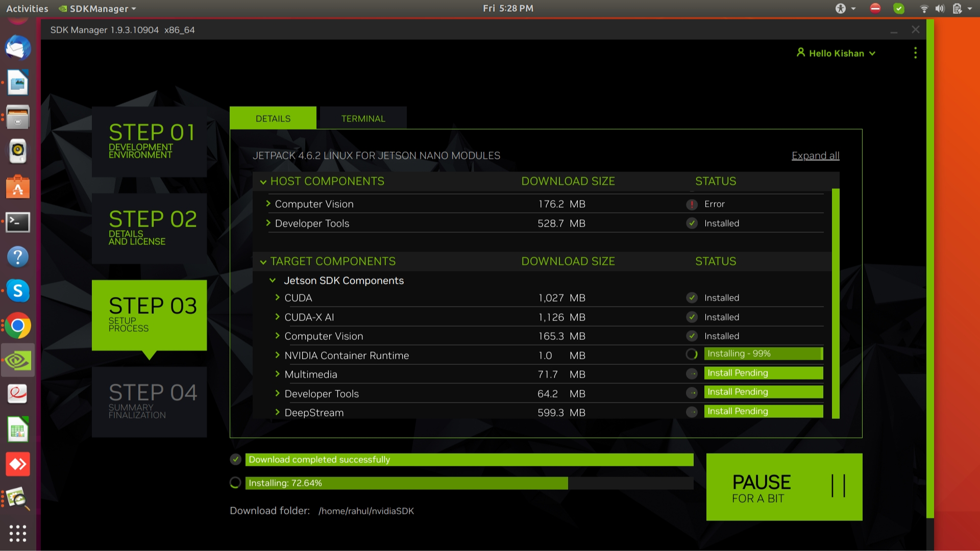Click the red Error icon for Computer Vision
980x551 pixels.
pyautogui.click(x=692, y=205)
